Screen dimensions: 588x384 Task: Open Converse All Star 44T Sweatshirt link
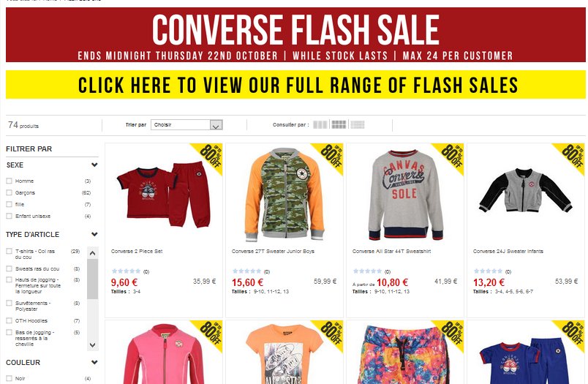point(391,252)
